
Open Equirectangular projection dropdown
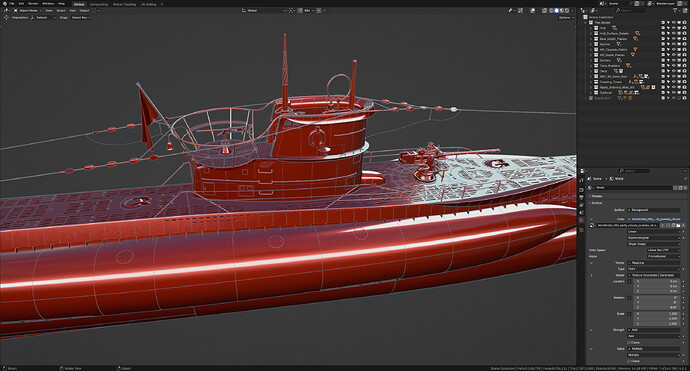point(653,238)
